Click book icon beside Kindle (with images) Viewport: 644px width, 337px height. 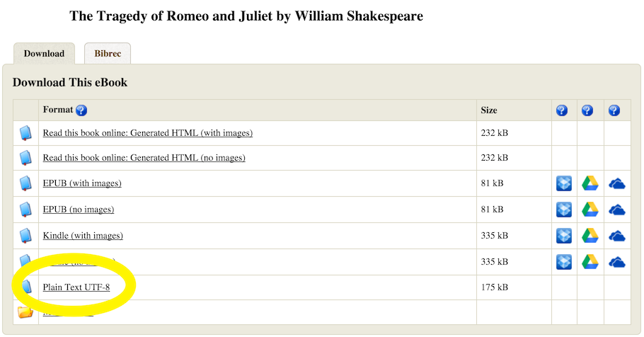coord(25,236)
